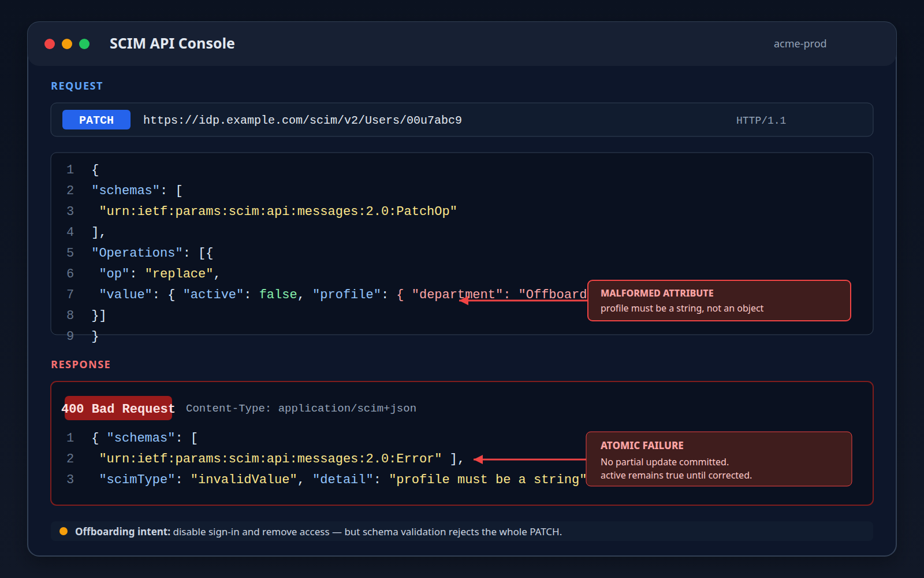Click the SCIM API Console title
Viewport: 924px width, 578px height.
(172, 44)
